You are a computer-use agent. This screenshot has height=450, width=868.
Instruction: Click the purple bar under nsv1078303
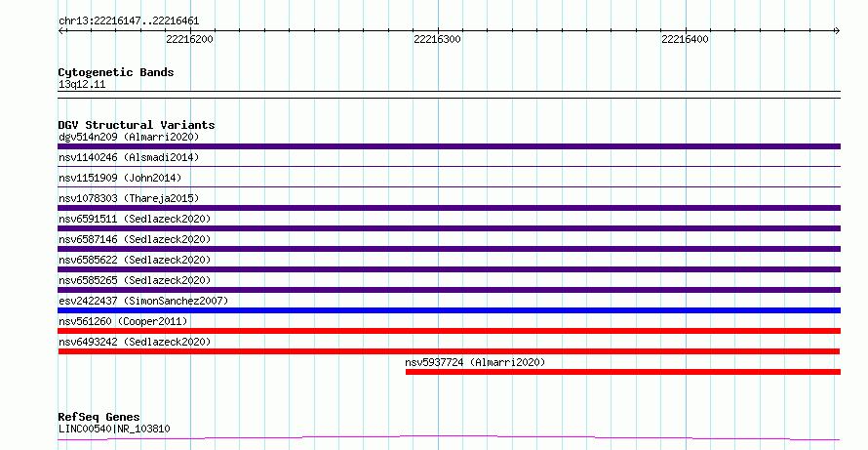point(449,208)
